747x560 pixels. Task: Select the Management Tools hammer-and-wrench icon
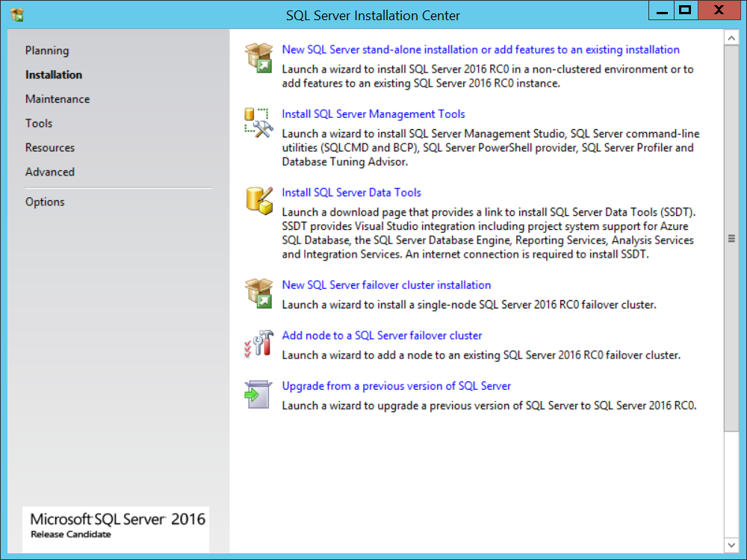coord(259,122)
